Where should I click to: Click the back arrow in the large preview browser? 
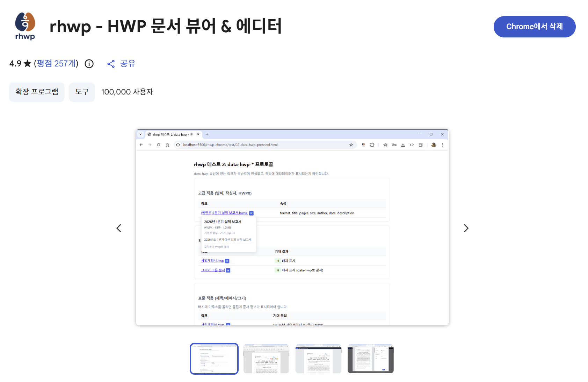(141, 145)
